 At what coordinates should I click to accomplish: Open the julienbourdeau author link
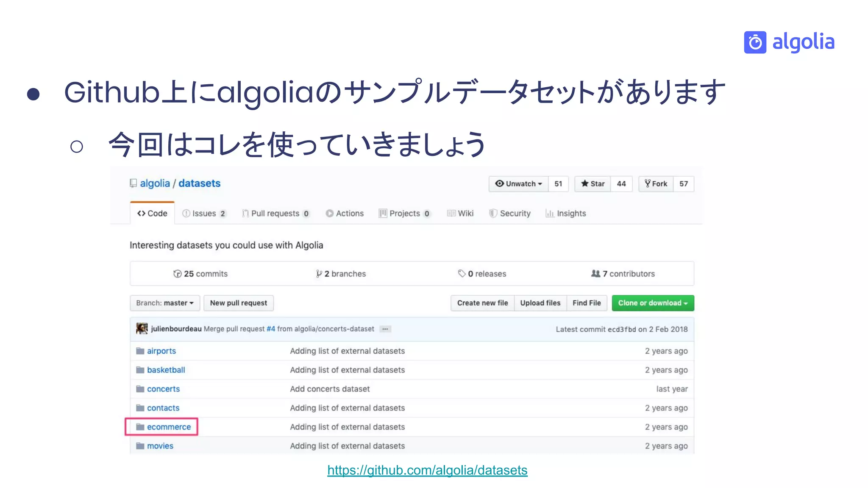pyautogui.click(x=176, y=329)
